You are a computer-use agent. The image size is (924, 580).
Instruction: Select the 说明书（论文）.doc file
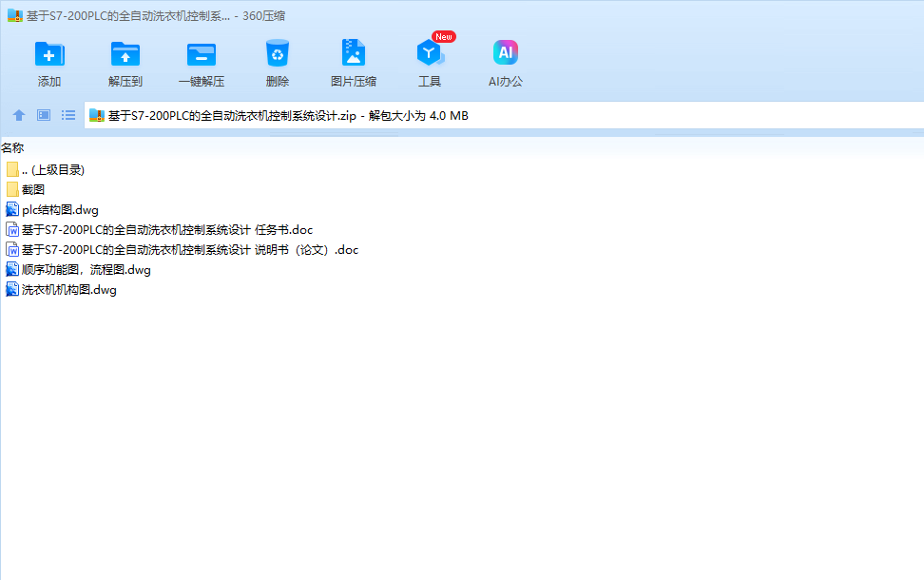tap(183, 250)
